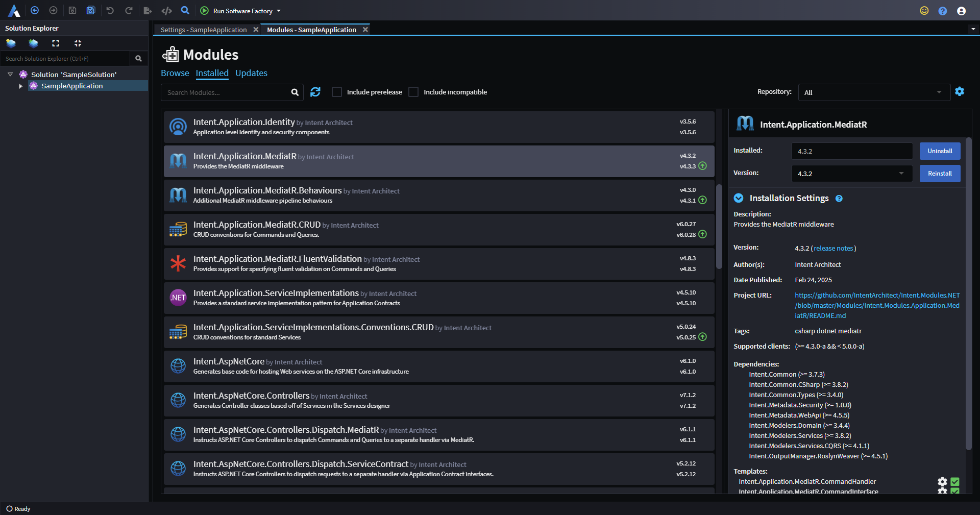The height and width of the screenshot is (515, 980).
Task: Select Intent.AspNetCore.Controllers module row
Action: 439,401
